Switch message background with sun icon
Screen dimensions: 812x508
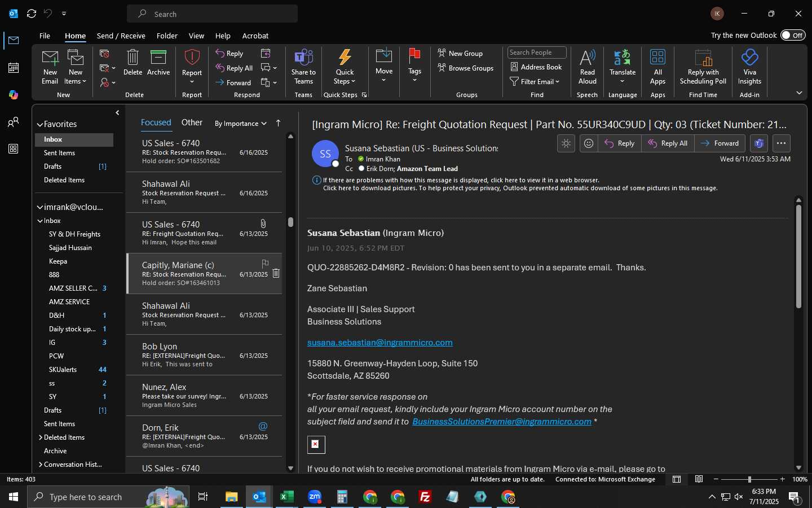click(566, 143)
